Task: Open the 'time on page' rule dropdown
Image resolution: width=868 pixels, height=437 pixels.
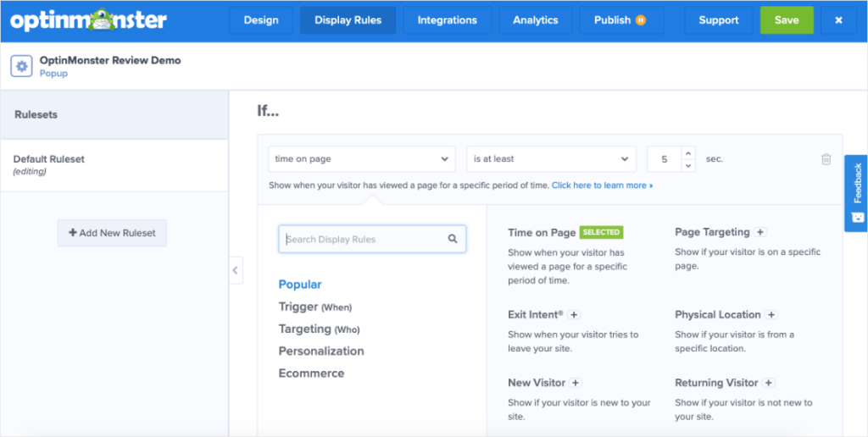Action: pos(362,159)
